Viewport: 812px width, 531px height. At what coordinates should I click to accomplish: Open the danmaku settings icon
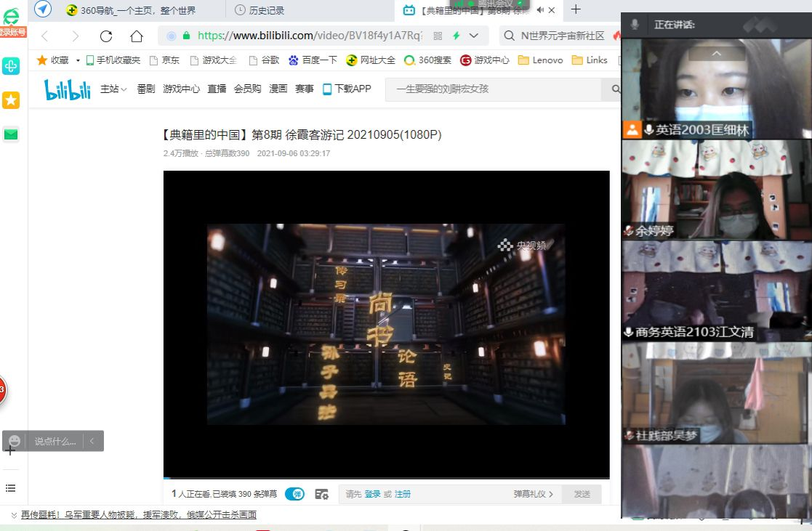click(x=321, y=494)
